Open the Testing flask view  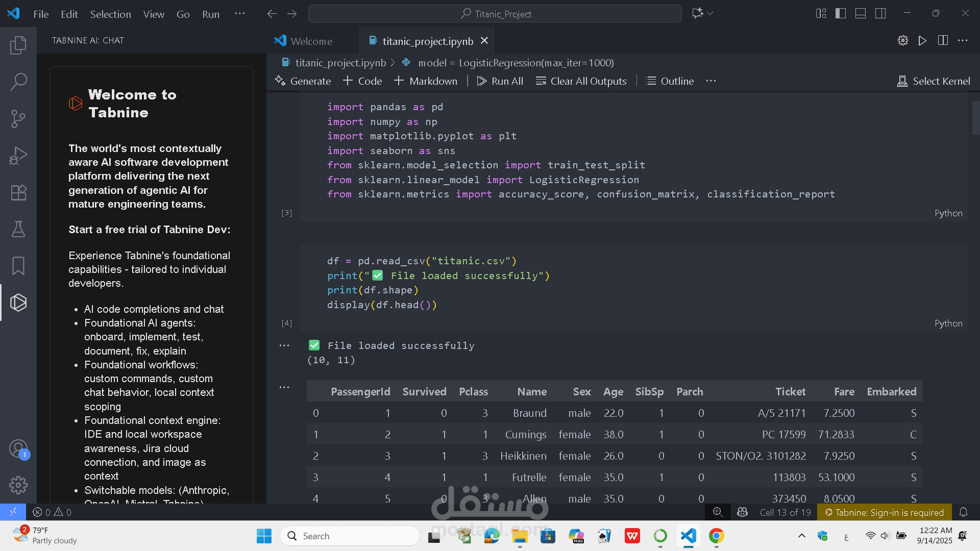(18, 229)
